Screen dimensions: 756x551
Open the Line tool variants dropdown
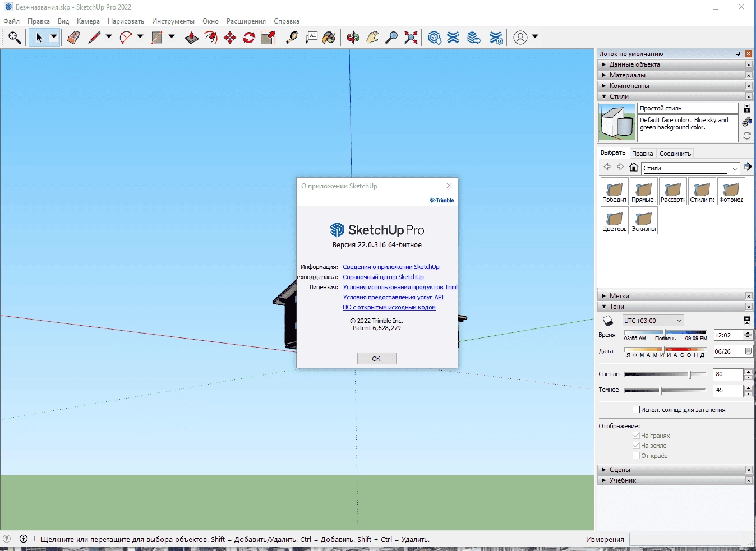tap(109, 37)
